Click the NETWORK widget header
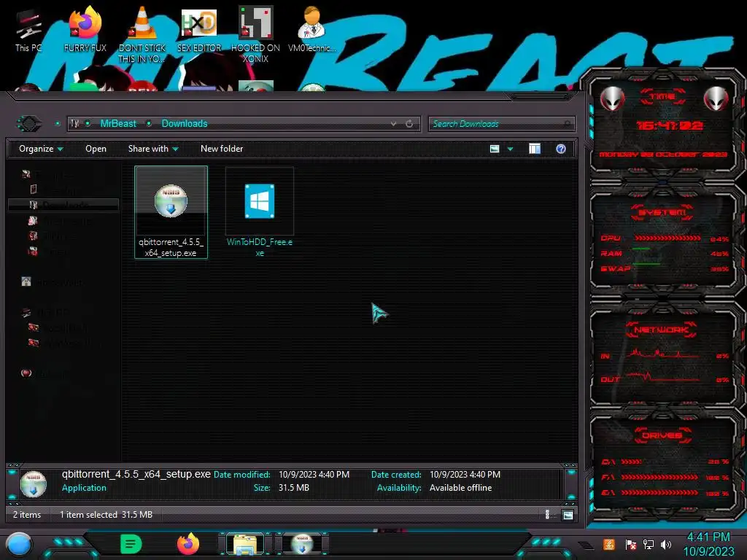Screen dimensions: 747x560 (661, 330)
